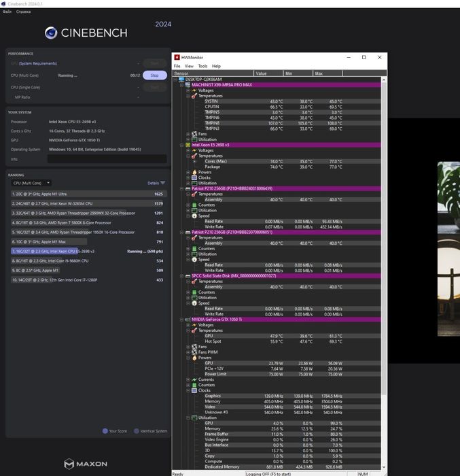Click the dimmed Start button for CPU (Single Core)
The width and height of the screenshot is (460, 476).
tap(155, 88)
